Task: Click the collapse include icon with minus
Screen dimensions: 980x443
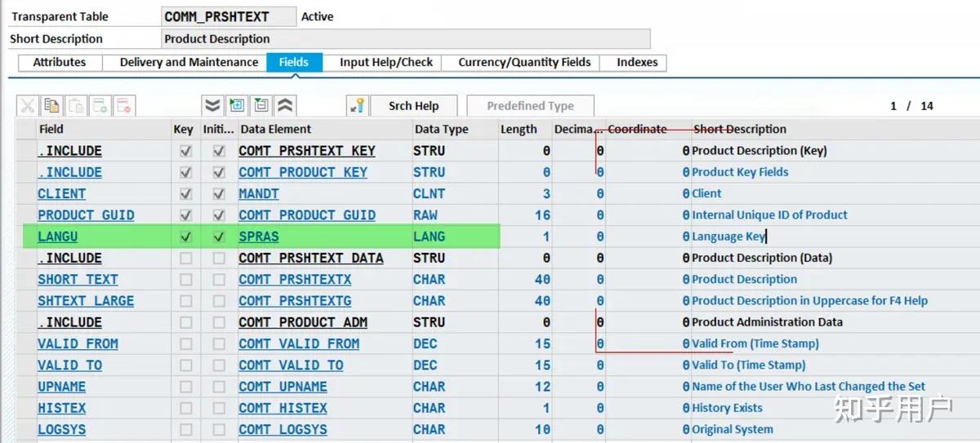Action: pyautogui.click(x=261, y=105)
